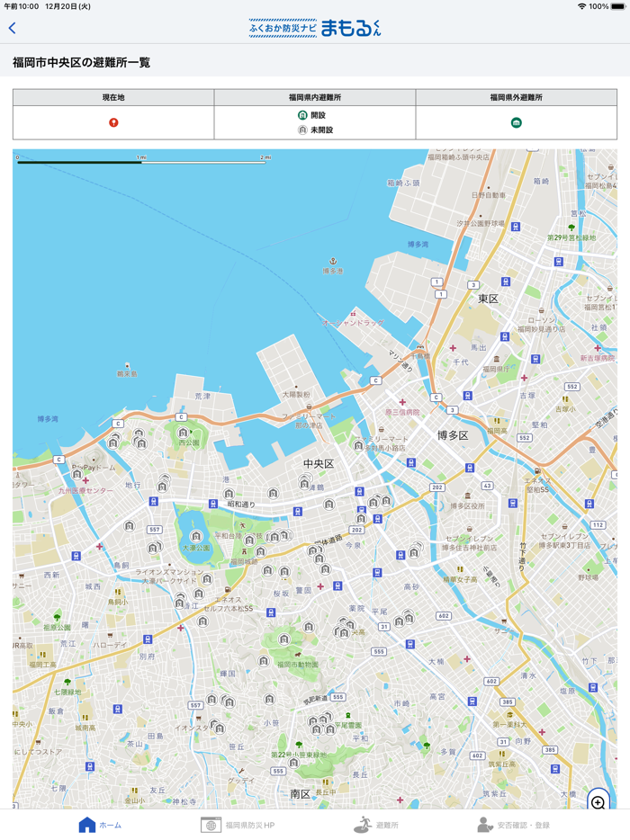This screenshot has width=630, height=840.
Task: Tap the 福岡県内避難所 table header
Action: pyautogui.click(x=315, y=97)
